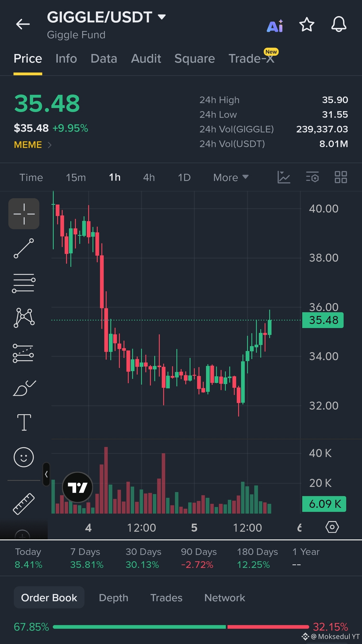Switch to the Info tab
This screenshot has width=362, height=644.
coord(66,59)
